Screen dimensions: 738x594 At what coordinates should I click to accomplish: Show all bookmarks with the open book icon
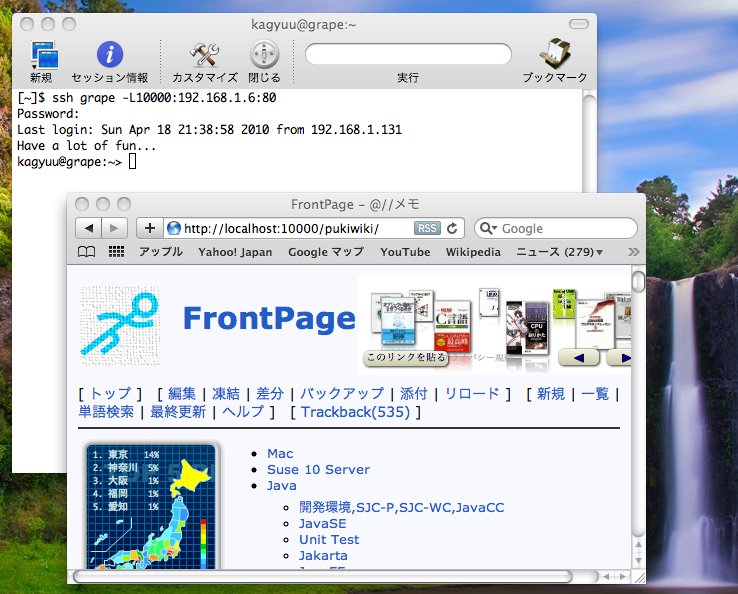point(87,253)
